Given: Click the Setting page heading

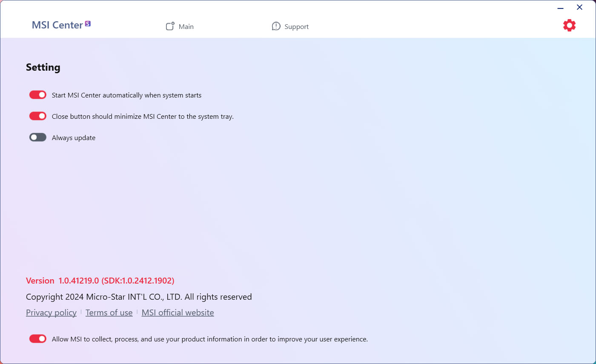Looking at the screenshot, I should pyautogui.click(x=43, y=67).
